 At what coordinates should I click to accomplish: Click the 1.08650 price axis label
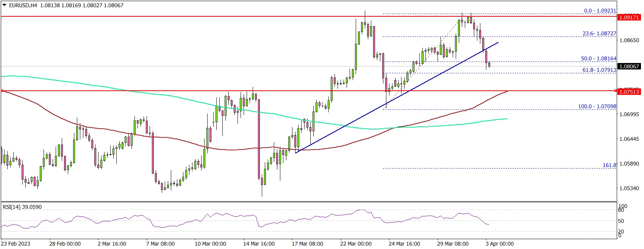628,40
